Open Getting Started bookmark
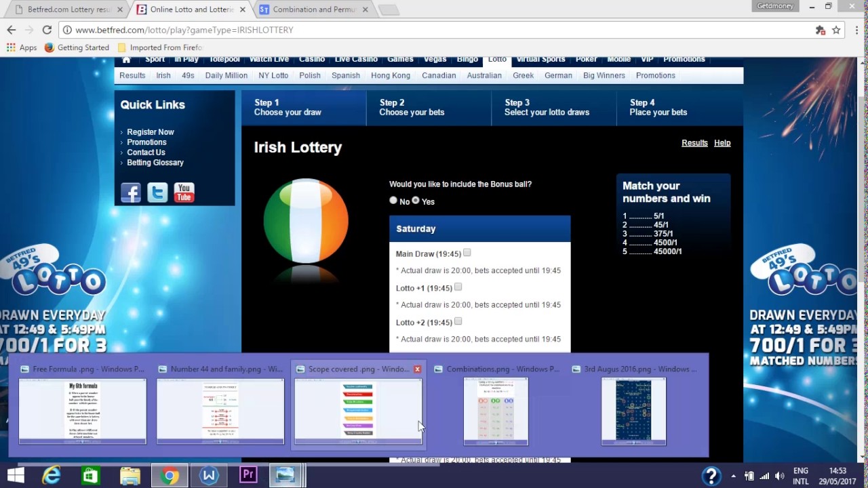Image resolution: width=868 pixels, height=488 pixels. (x=77, y=47)
